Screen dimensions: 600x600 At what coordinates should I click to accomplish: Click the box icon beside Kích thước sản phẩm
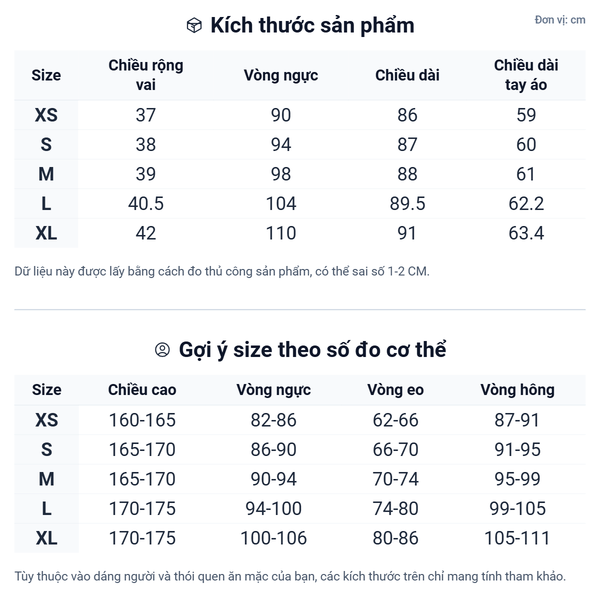195,26
